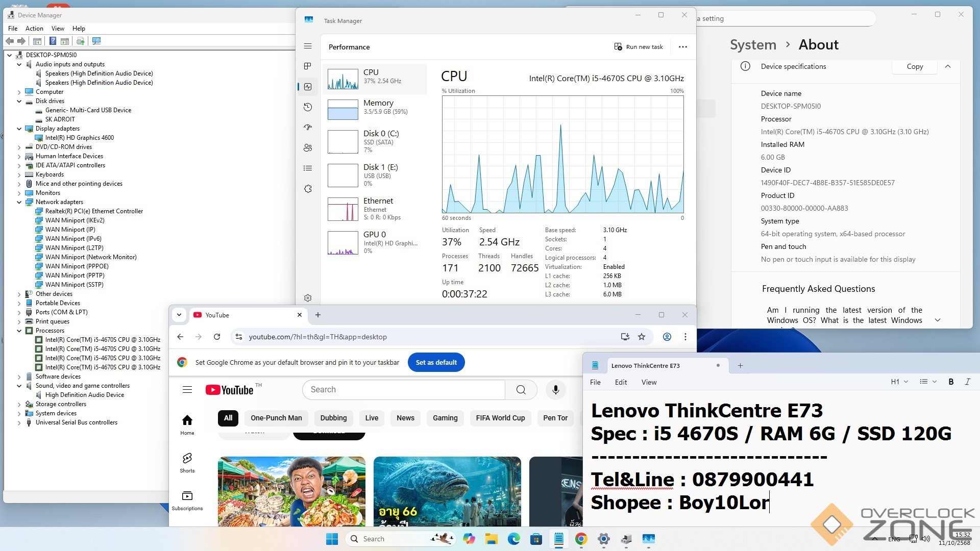980x551 pixels.
Task: Copy the device specifications
Action: pyautogui.click(x=915, y=66)
